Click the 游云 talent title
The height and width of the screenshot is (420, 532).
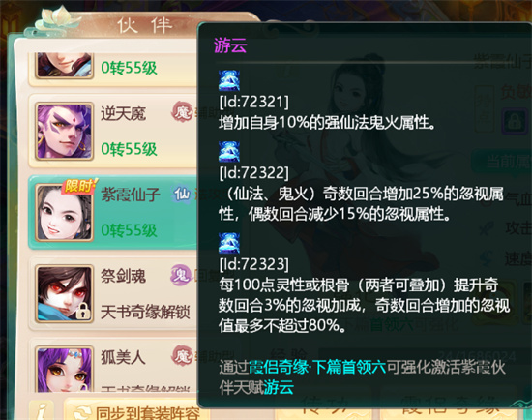tap(230, 45)
